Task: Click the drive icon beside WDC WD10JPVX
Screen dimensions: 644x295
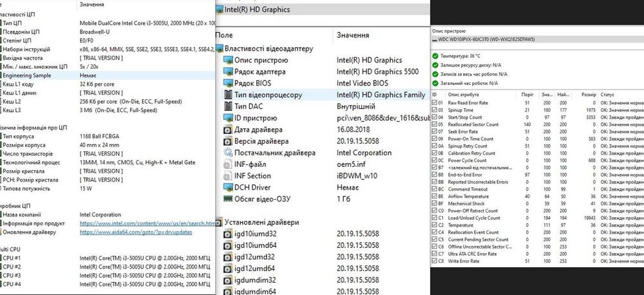Action: [x=435, y=39]
